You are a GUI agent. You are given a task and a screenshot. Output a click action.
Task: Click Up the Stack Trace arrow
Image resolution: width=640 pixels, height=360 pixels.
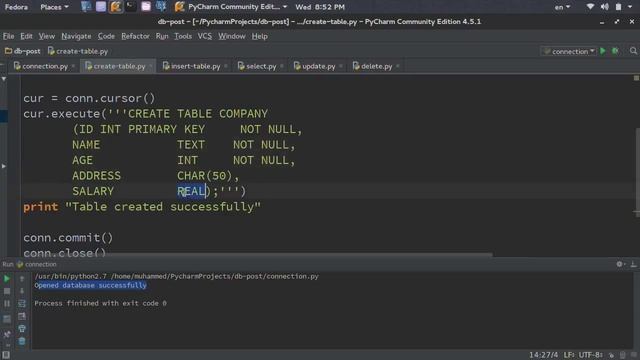click(22, 279)
